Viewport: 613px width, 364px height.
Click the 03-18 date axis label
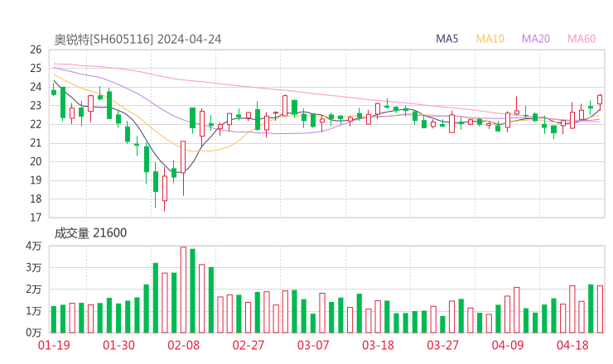[378, 345]
